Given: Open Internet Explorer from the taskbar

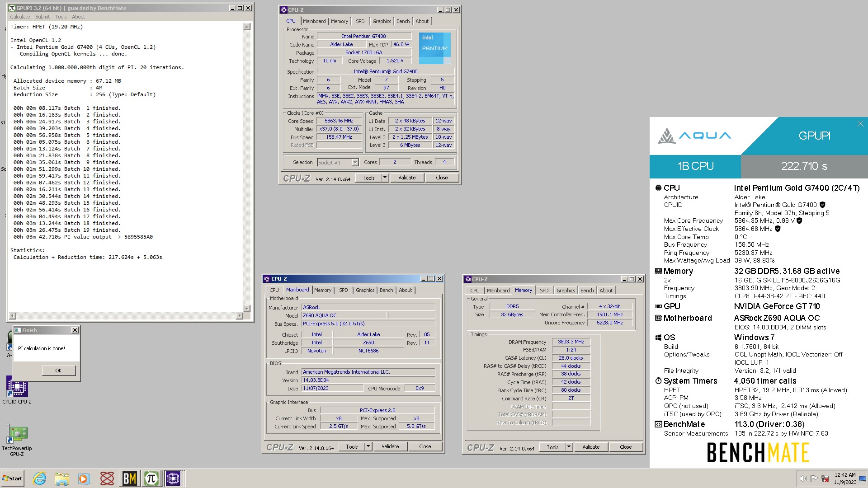Looking at the screenshot, I should pyautogui.click(x=40, y=479).
